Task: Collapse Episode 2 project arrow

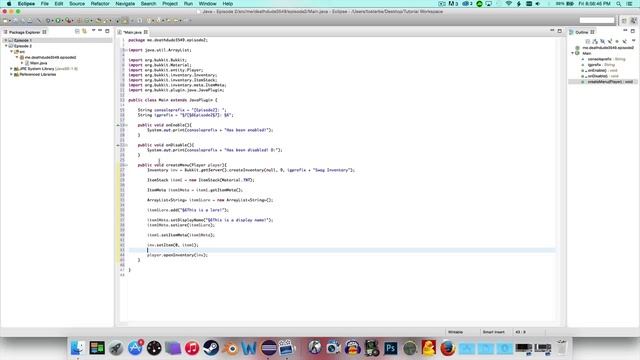Action: (x=6, y=46)
